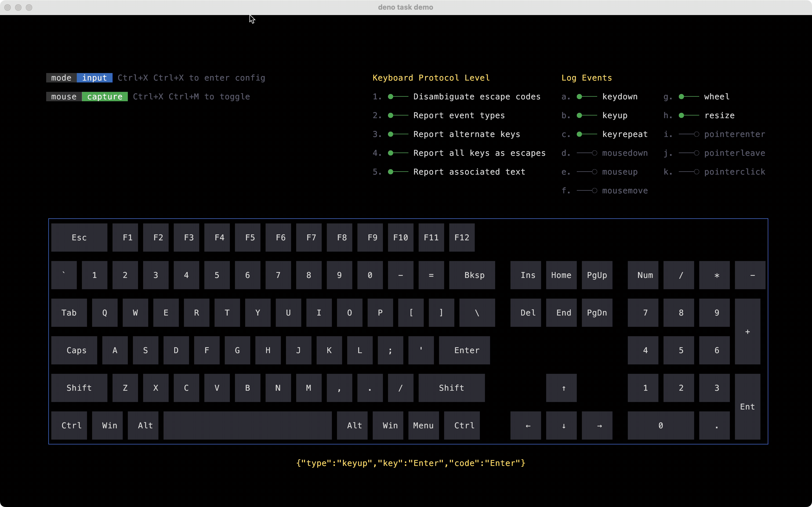This screenshot has height=507, width=812.
Task: Click the F1 key
Action: [125, 237]
